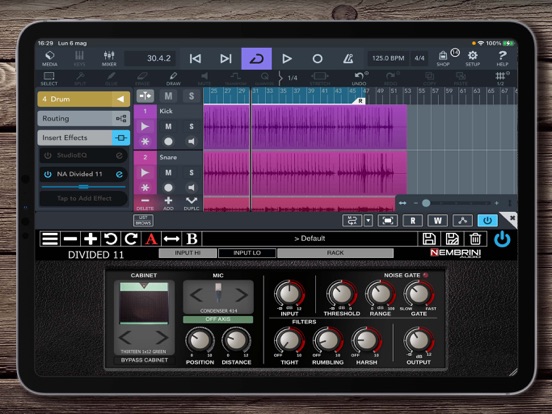Adjust the OUTPUT knob

tap(419, 340)
